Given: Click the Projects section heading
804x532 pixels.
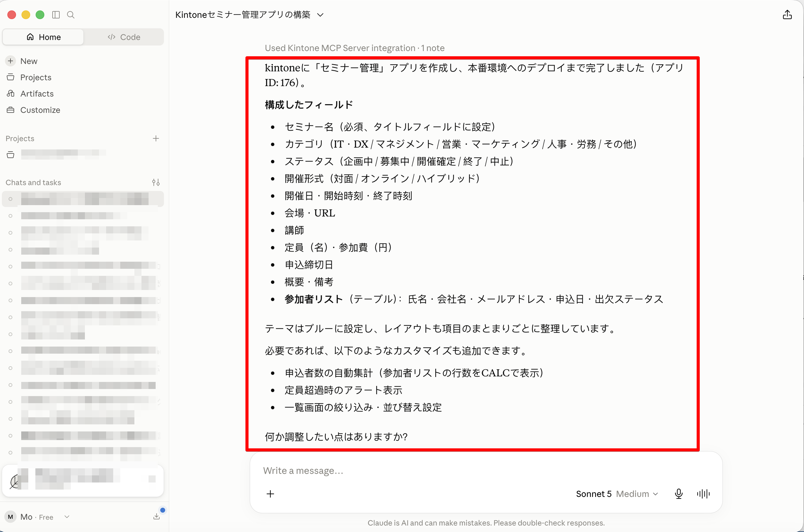Looking at the screenshot, I should coord(20,138).
